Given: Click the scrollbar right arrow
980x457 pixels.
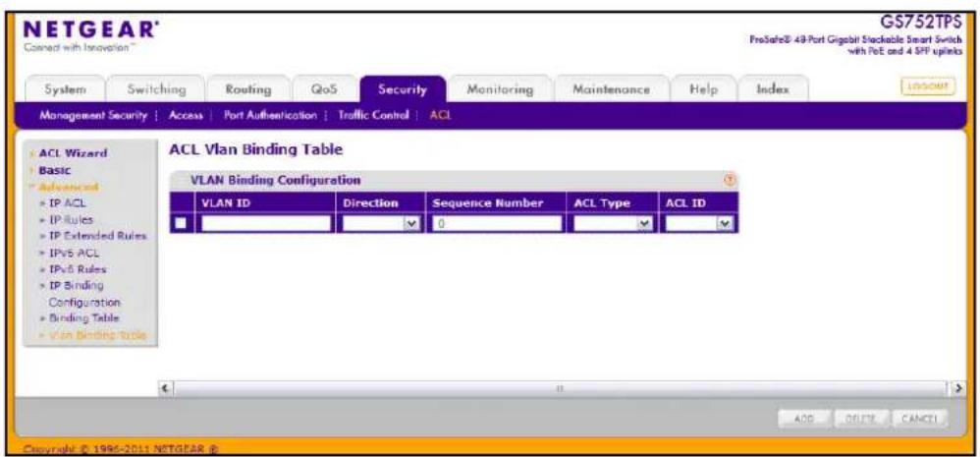Looking at the screenshot, I should coord(957,388).
